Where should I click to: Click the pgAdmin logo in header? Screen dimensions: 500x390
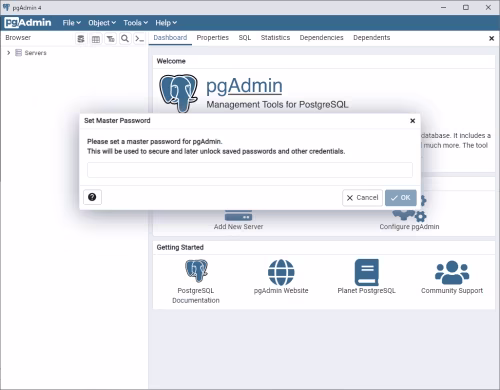pyautogui.click(x=28, y=23)
